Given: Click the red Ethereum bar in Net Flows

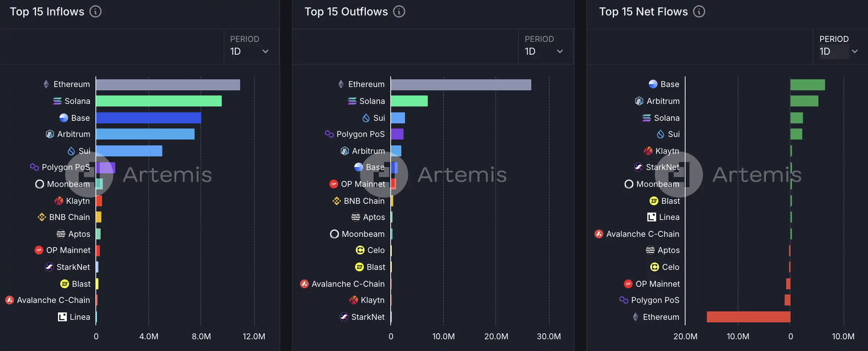Looking at the screenshot, I should 749,317.
